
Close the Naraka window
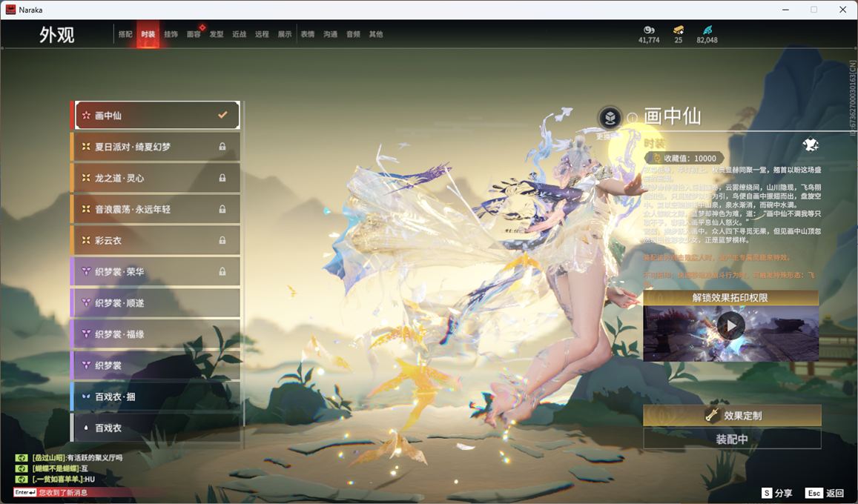point(842,10)
